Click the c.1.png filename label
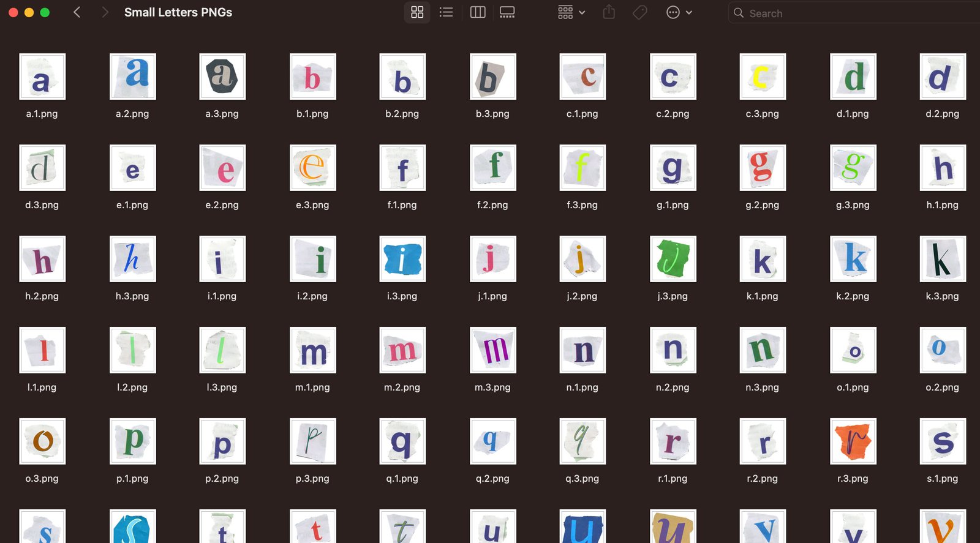The width and height of the screenshot is (980, 543). coord(582,114)
